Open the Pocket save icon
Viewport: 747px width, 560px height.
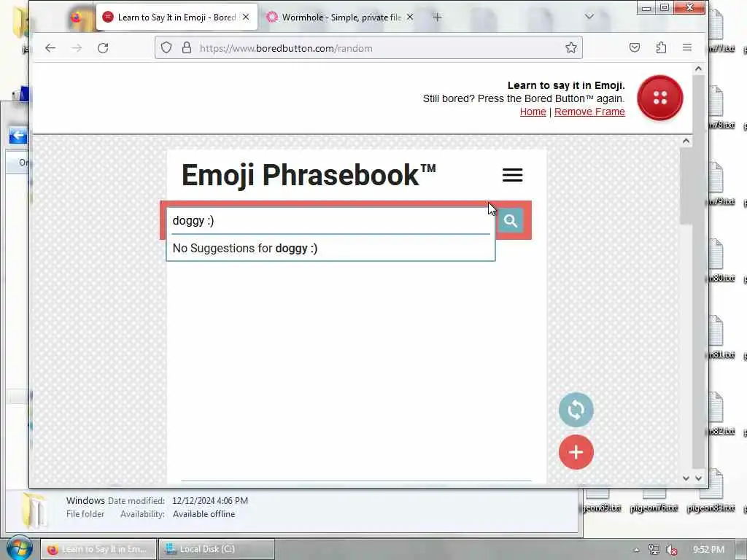click(x=635, y=47)
